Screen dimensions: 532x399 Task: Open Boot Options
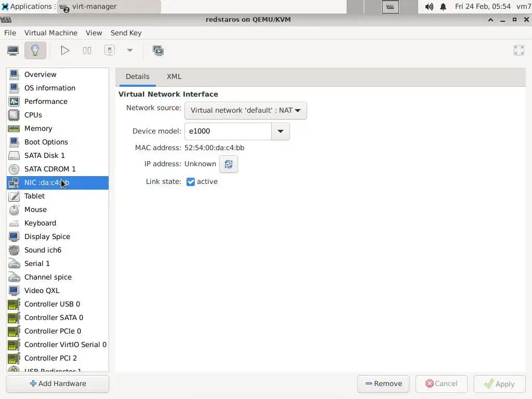(x=58, y=142)
